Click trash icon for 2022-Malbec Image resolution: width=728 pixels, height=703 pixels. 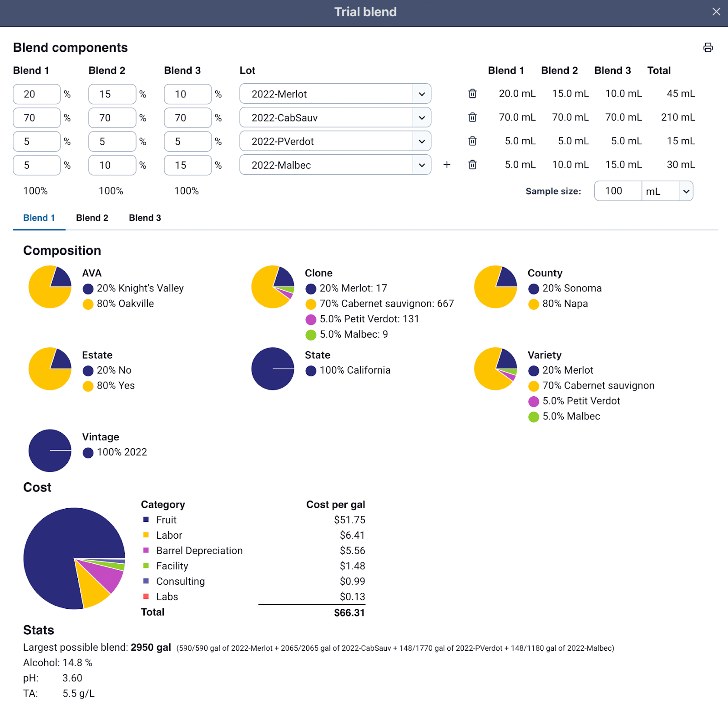click(x=472, y=165)
